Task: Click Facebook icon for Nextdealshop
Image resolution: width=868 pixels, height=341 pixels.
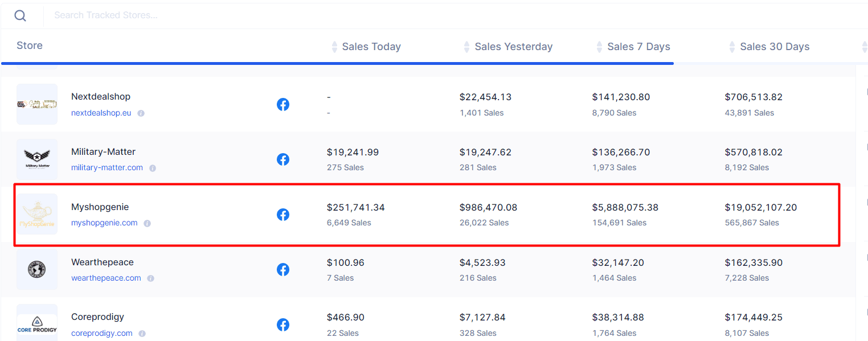Action: point(283,105)
